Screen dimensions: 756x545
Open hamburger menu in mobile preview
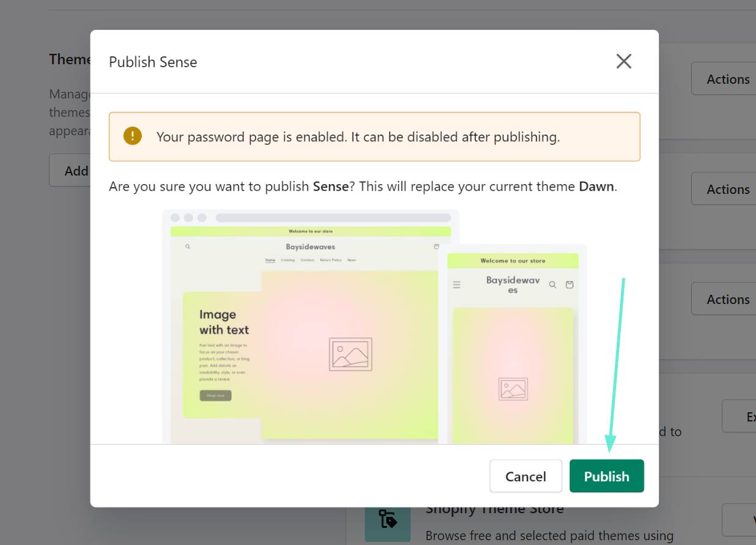pyautogui.click(x=457, y=284)
